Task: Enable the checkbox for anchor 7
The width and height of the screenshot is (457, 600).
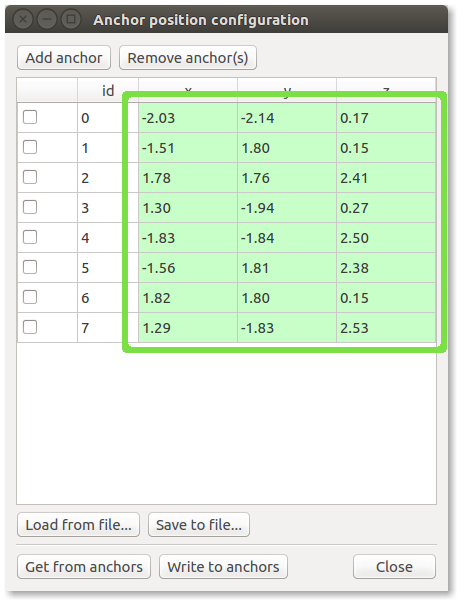Action: tap(30, 327)
